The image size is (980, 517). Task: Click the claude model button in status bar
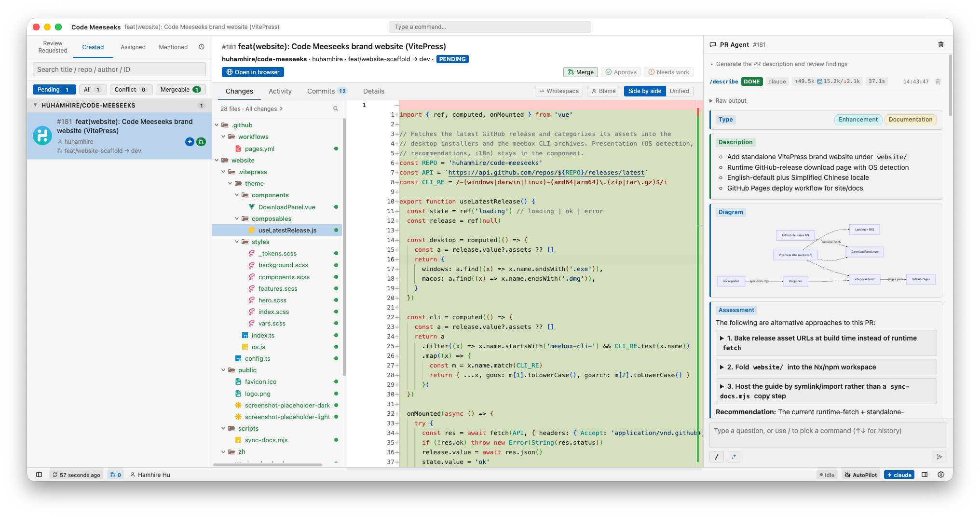899,475
